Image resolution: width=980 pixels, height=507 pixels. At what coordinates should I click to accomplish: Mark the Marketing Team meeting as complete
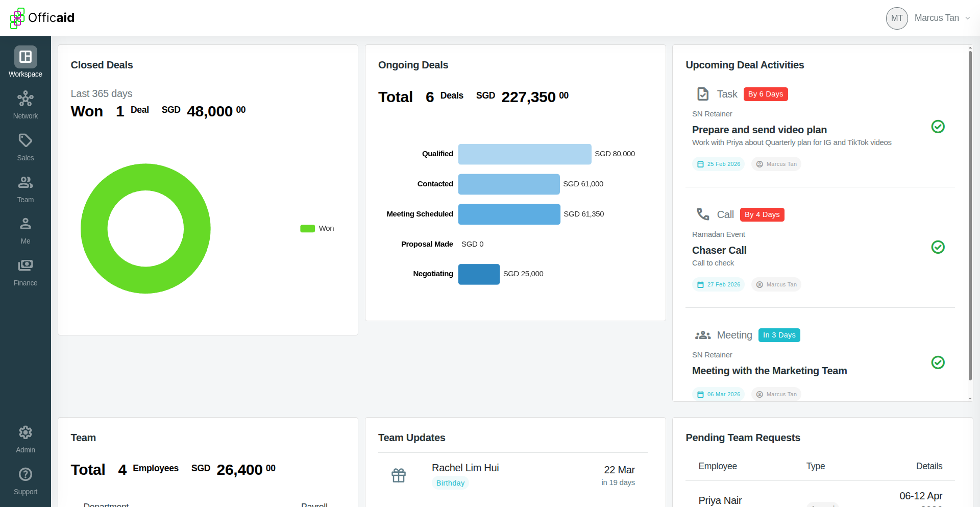pos(939,363)
